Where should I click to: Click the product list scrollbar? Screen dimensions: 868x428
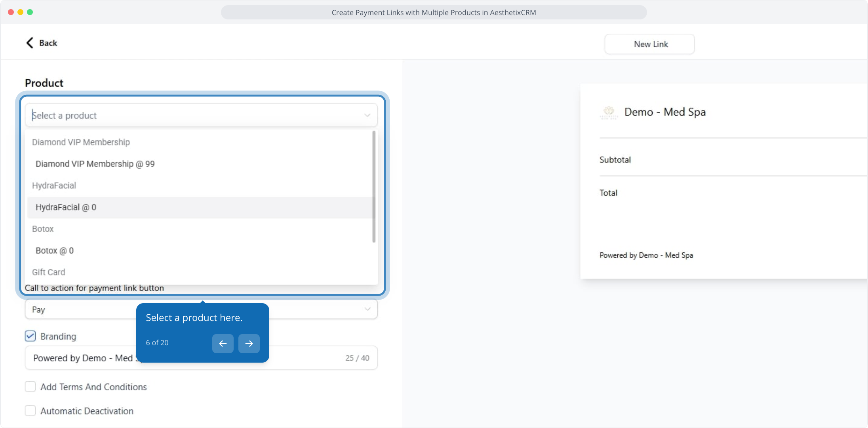(x=373, y=186)
